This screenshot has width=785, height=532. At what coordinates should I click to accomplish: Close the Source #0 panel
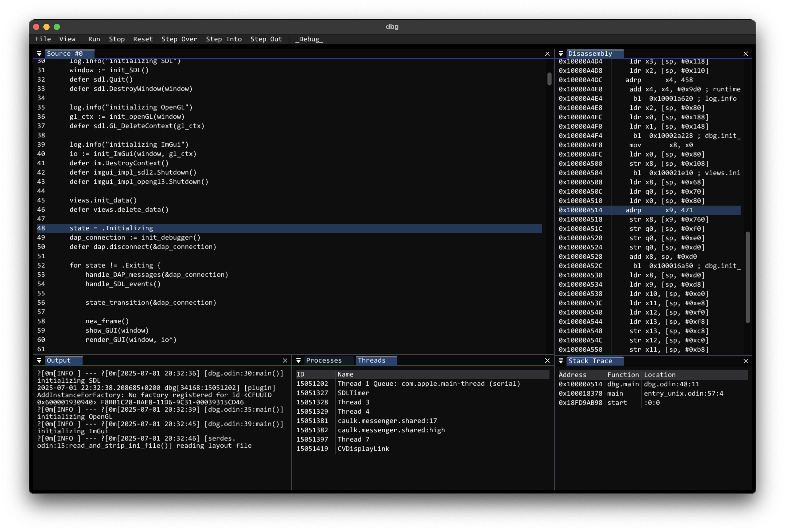pyautogui.click(x=547, y=54)
